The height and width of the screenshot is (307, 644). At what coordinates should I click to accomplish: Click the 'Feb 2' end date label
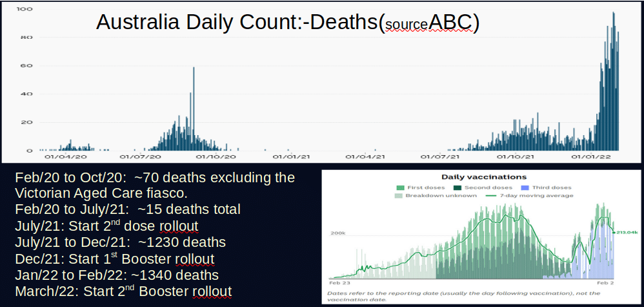click(606, 283)
